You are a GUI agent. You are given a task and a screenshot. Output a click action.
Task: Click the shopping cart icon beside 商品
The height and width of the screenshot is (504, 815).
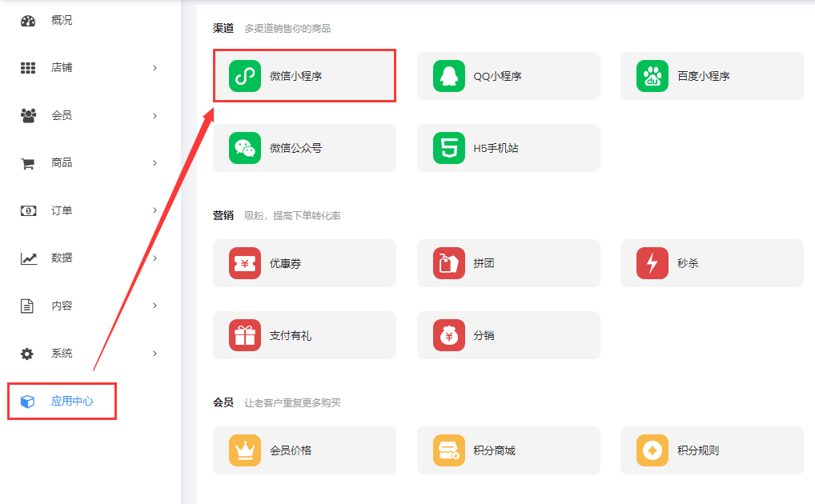28,164
